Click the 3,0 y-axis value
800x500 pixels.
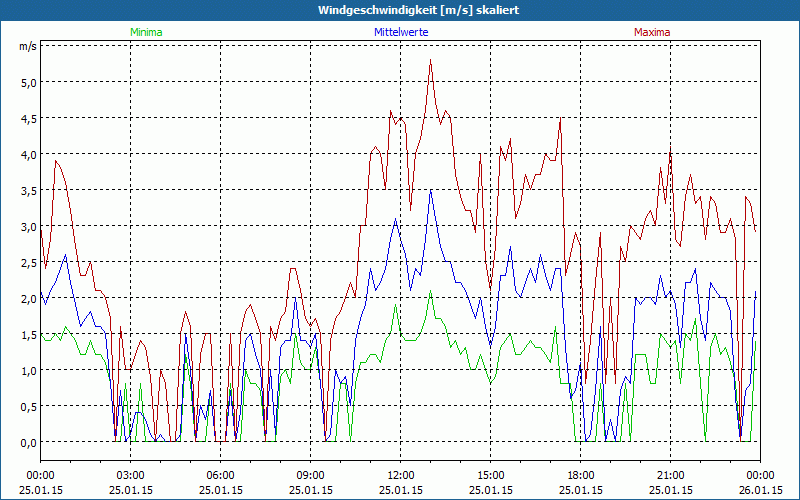coord(28,226)
